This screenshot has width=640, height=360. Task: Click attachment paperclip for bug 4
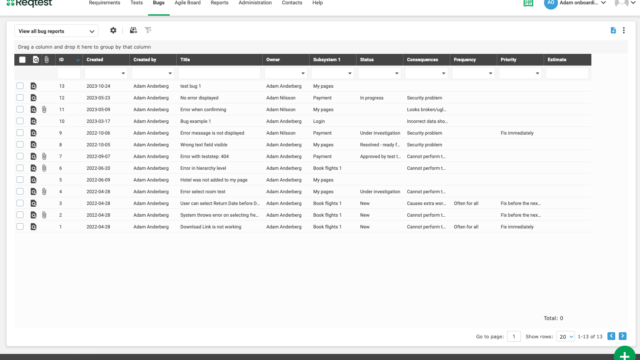tap(44, 191)
